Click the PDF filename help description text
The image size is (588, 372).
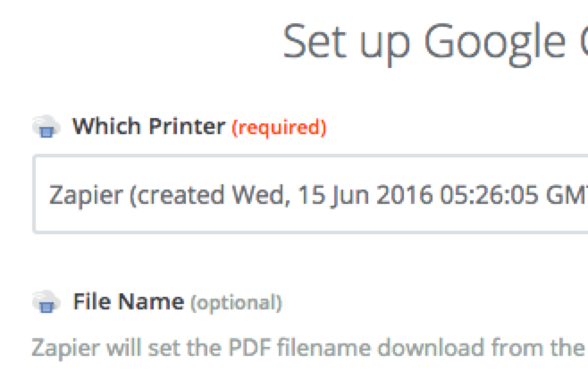click(309, 348)
